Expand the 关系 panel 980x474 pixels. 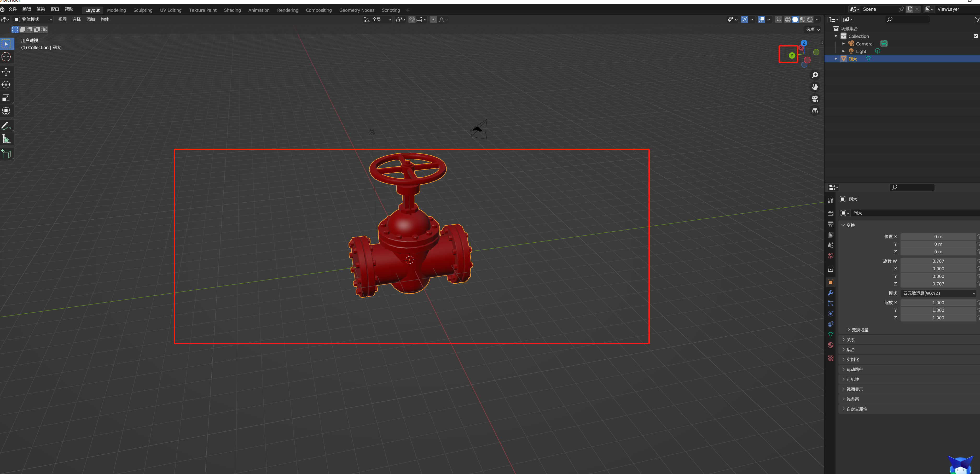tap(909, 339)
